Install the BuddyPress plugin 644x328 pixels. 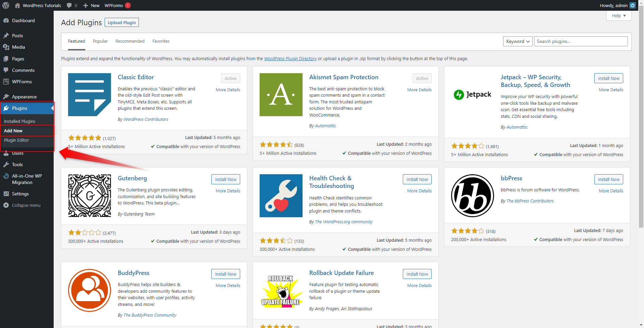225,274
